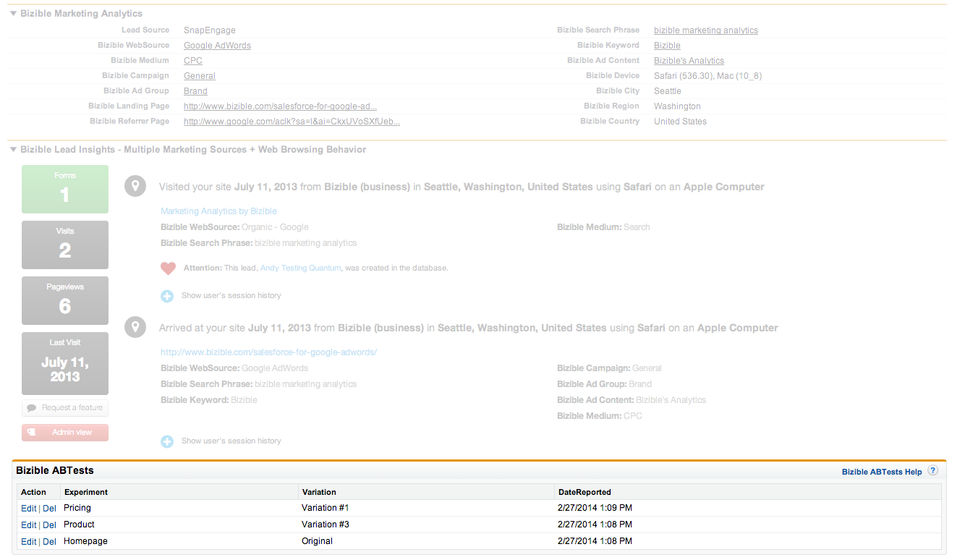Click the speech bubble icon in Request a feature
The image size is (960, 560).
32,408
